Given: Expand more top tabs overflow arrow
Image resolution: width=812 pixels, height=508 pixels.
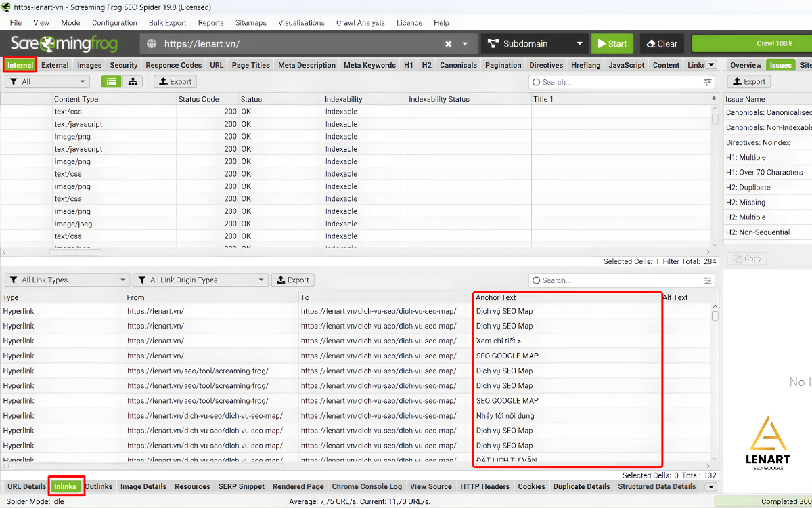Looking at the screenshot, I should tap(710, 66).
